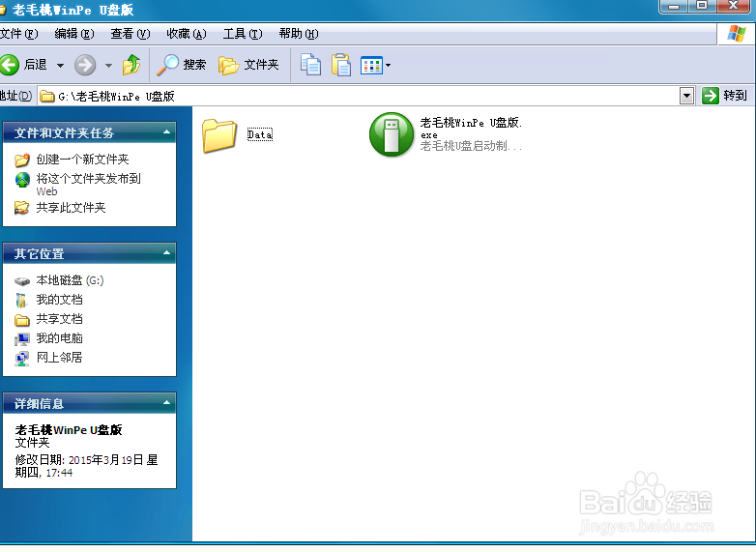Open the Views toolbar icon
The image size is (756, 552).
coord(371,65)
